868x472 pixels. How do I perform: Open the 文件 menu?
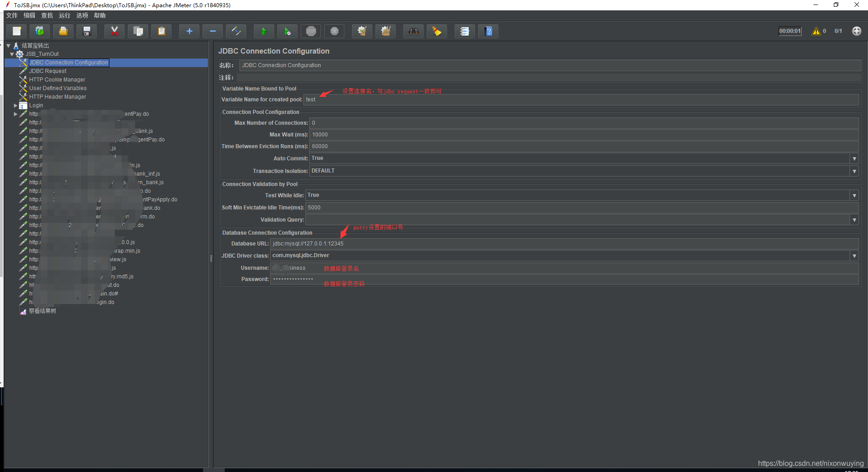(x=12, y=15)
